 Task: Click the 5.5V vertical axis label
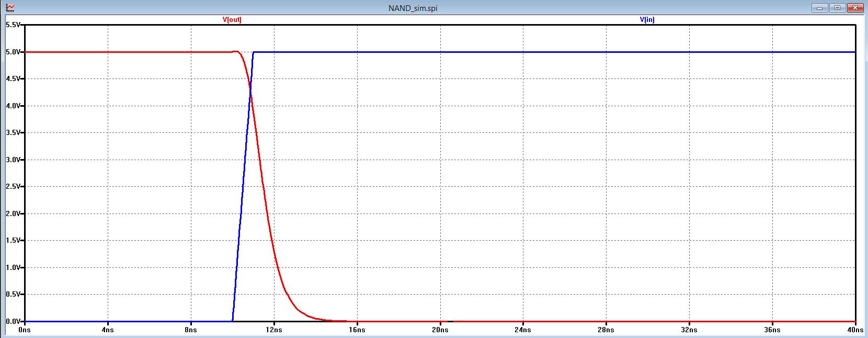[x=13, y=25]
